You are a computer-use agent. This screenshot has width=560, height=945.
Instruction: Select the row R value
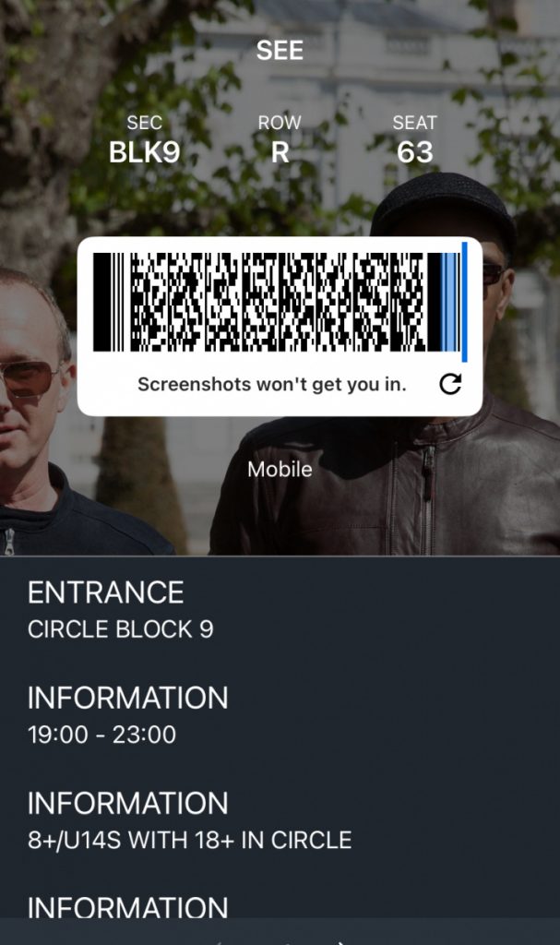point(280,152)
